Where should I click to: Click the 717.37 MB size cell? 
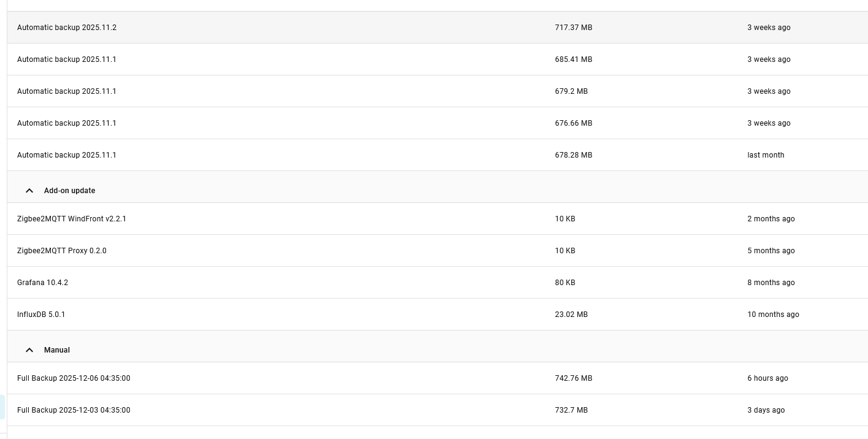pyautogui.click(x=573, y=28)
